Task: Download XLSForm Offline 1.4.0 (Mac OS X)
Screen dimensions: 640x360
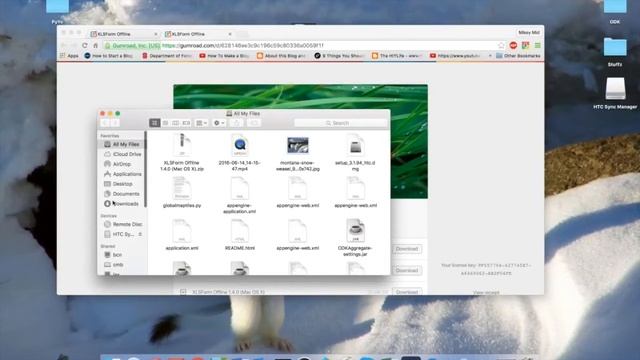Action: tap(407, 291)
